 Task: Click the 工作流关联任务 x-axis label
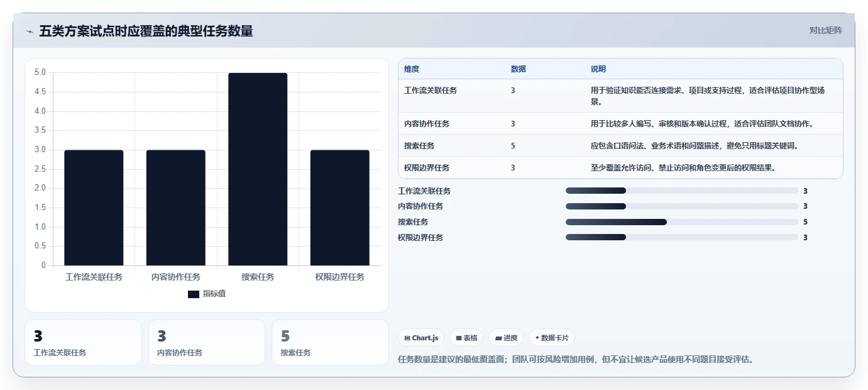pyautogui.click(x=94, y=277)
